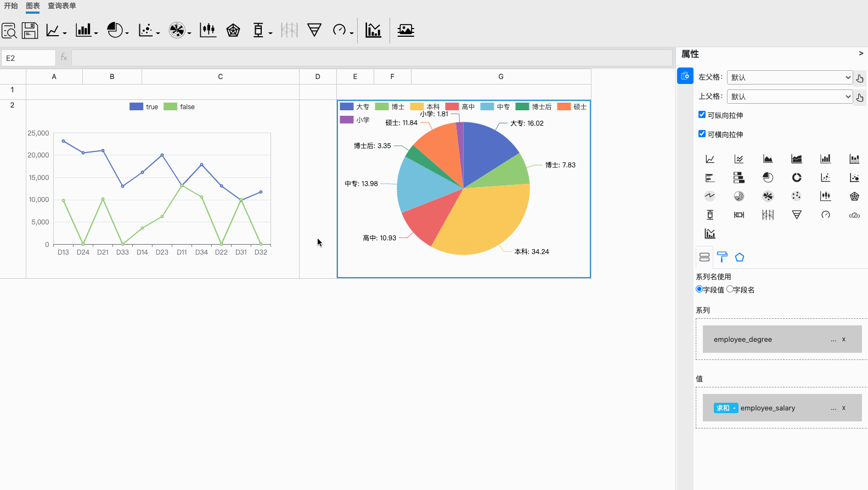Insert a pie chart from the toolbar
This screenshot has height=490, width=868.
[x=115, y=30]
